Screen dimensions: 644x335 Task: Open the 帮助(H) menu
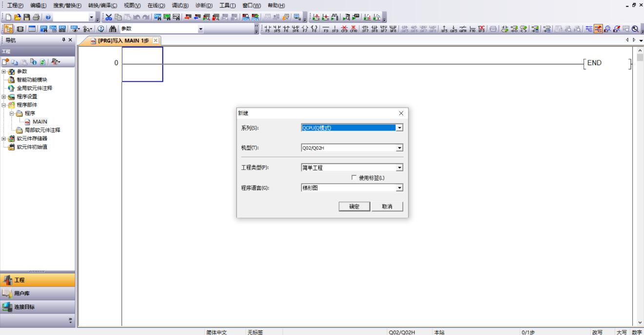276,5
